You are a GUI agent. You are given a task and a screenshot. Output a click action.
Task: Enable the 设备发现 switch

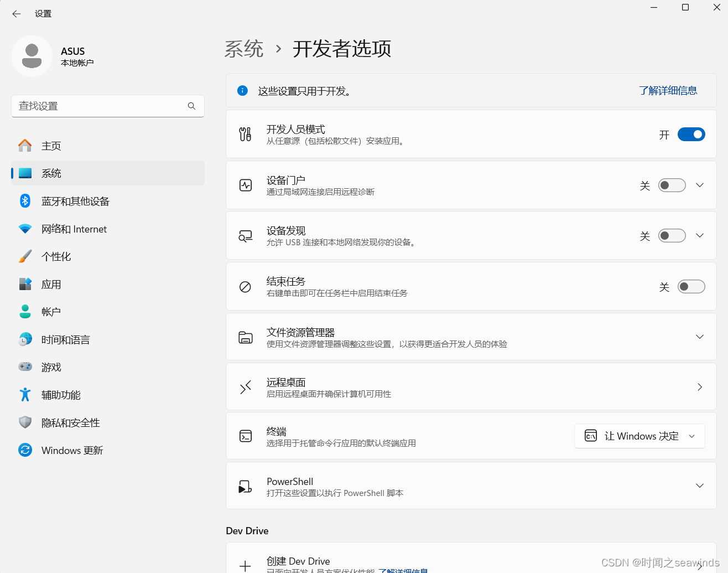[672, 235]
